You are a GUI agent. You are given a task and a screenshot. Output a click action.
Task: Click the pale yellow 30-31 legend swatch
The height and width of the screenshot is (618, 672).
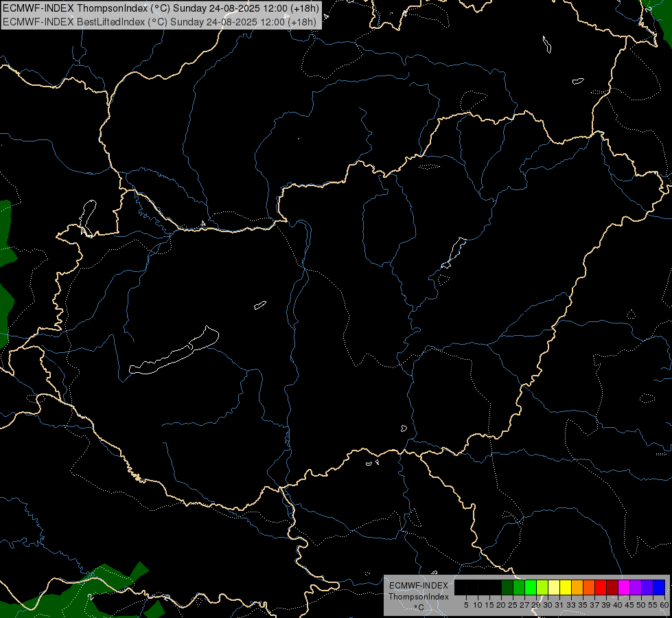point(554,587)
